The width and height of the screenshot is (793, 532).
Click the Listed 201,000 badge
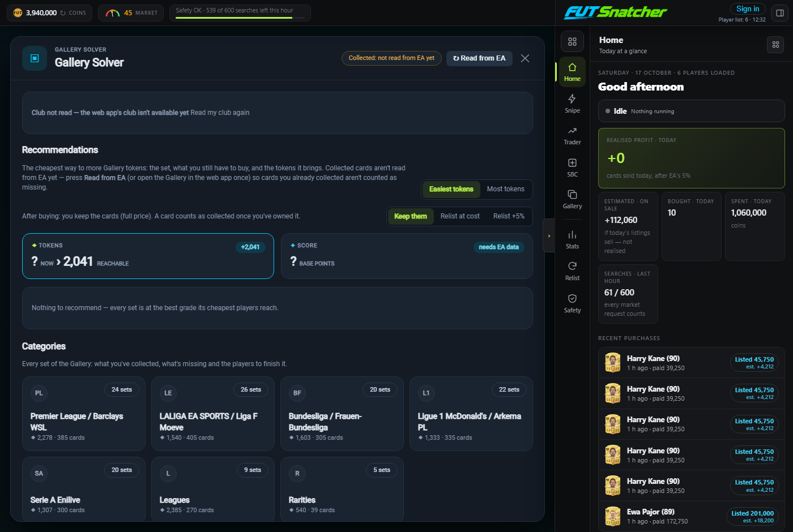[752, 517]
